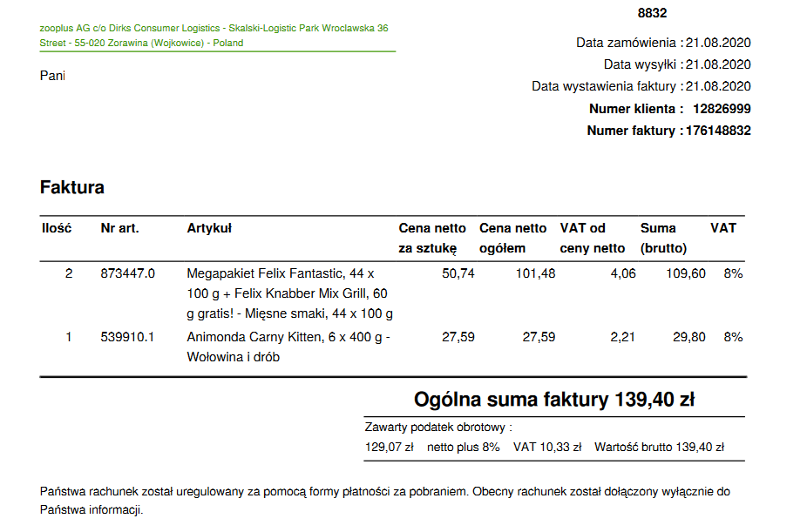Click the 8% rate in the Animonda row
Viewport: 807px width, 532px height.
click(x=733, y=337)
